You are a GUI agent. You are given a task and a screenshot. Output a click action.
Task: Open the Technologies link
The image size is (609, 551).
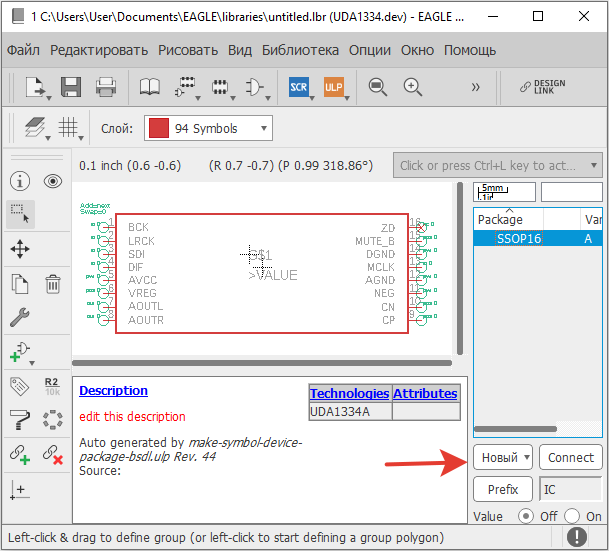349,393
